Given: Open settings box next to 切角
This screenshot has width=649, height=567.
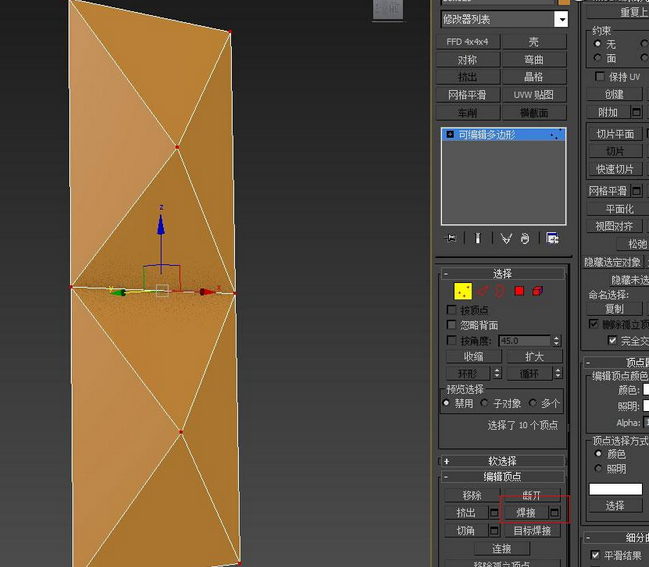Looking at the screenshot, I should click(494, 530).
